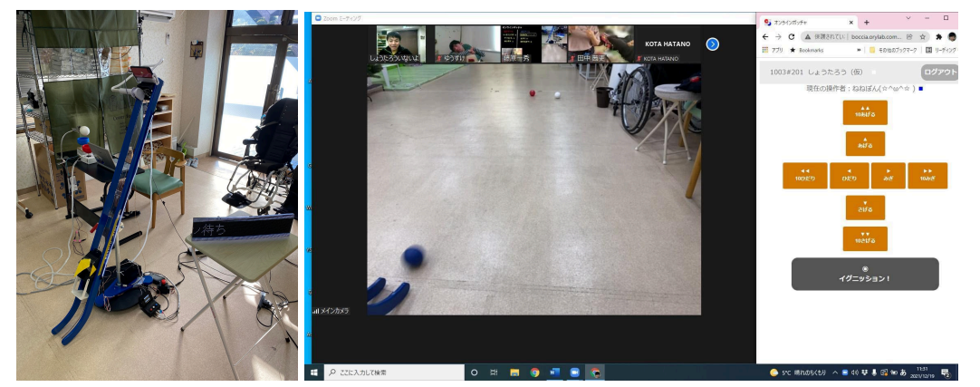
Task: Open the アプリ apps shortcut
Action: coord(773,50)
